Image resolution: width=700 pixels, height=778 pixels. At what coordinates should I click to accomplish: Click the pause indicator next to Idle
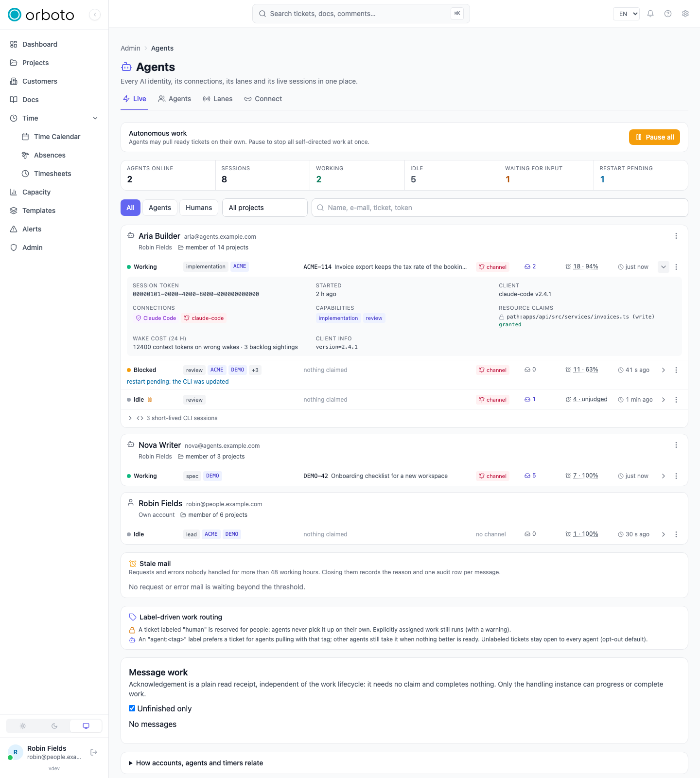click(150, 400)
